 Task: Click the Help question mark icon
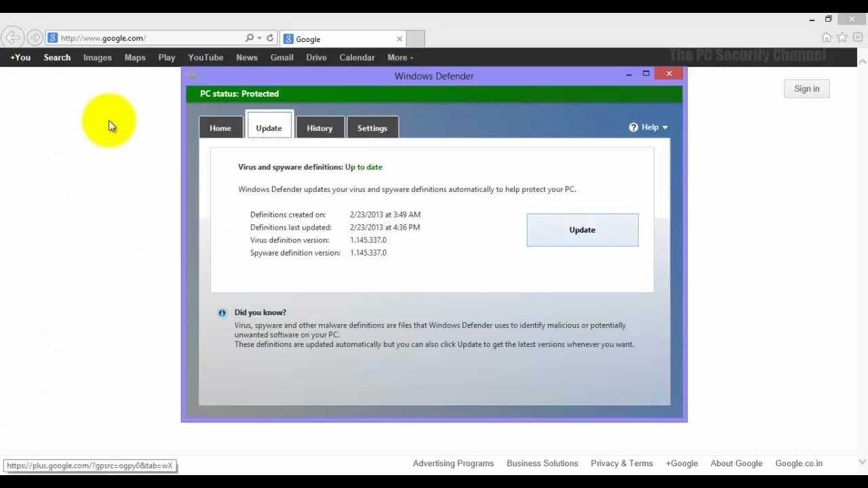coord(633,127)
